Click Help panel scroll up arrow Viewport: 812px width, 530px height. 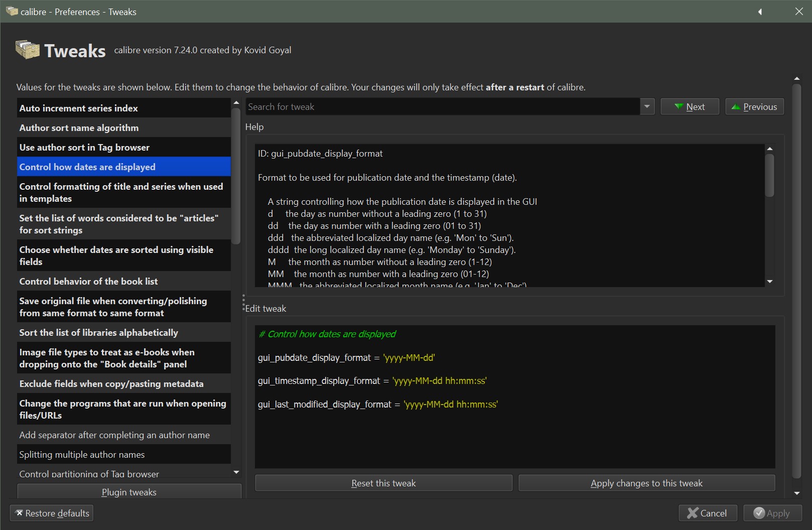[x=770, y=149]
